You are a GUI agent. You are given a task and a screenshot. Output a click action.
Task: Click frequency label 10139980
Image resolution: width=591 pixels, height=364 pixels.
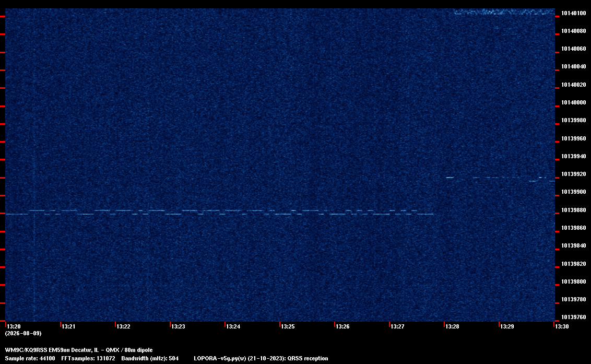574,120
